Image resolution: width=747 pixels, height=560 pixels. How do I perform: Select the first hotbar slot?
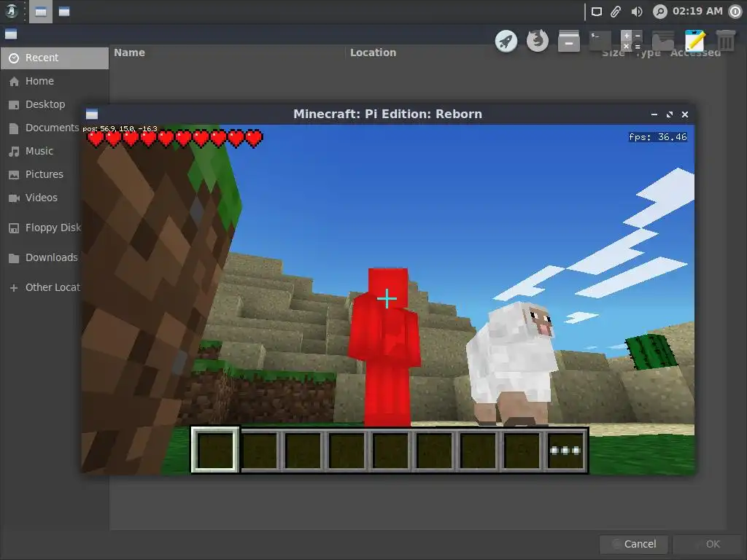(x=215, y=450)
